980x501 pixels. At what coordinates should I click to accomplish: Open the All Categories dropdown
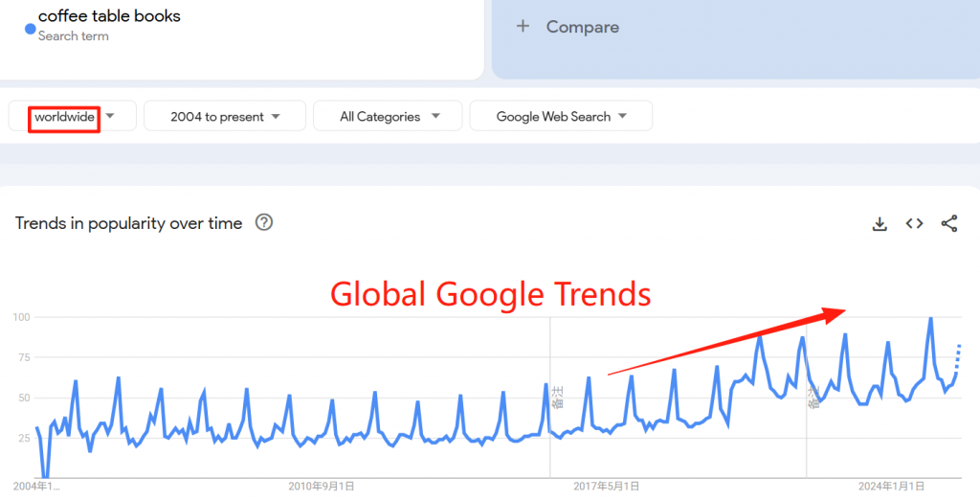388,116
